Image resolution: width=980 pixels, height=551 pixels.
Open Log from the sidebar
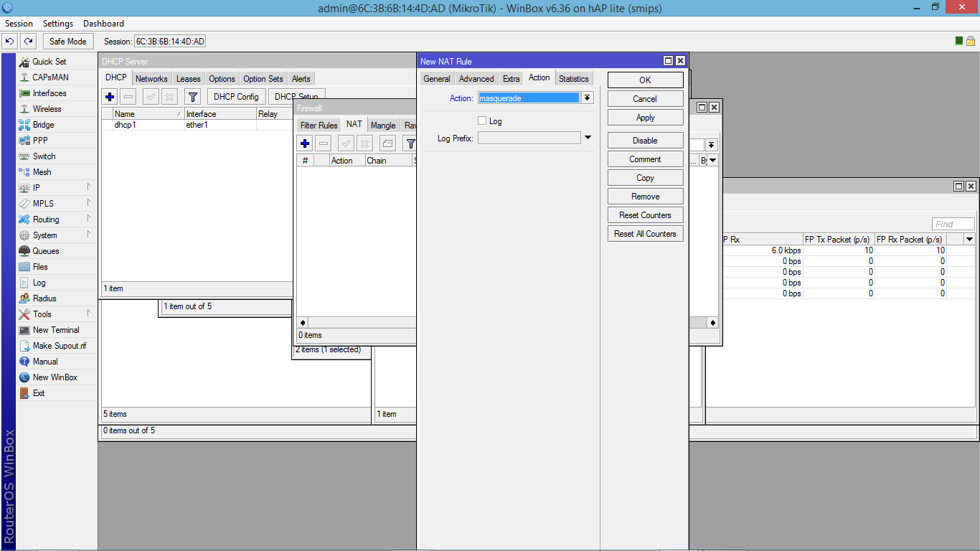pyautogui.click(x=39, y=283)
